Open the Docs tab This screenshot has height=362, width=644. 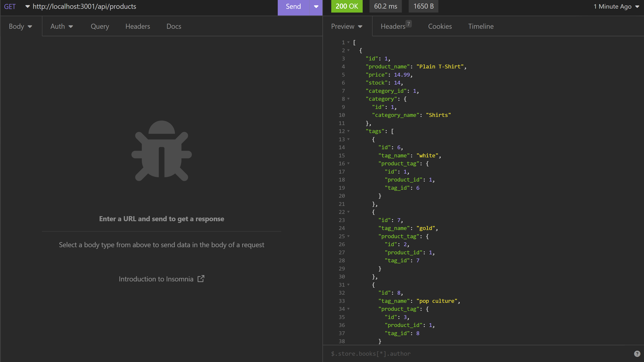coord(173,26)
